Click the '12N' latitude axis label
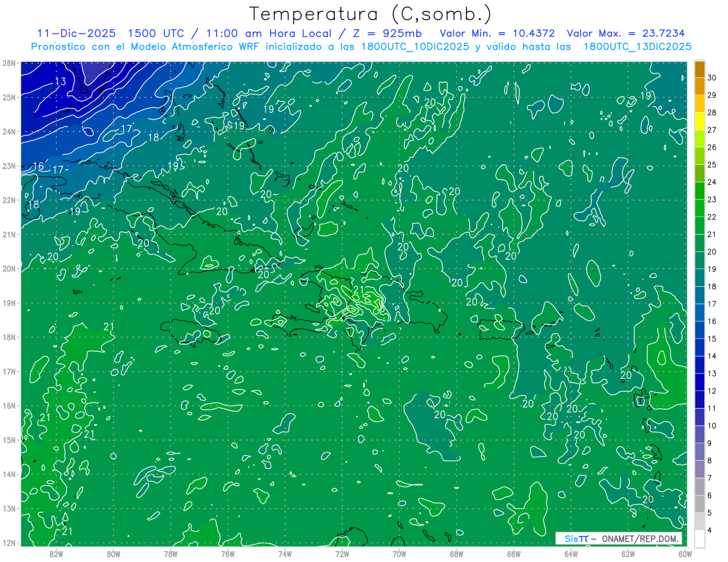728x562 pixels. coord(8,543)
